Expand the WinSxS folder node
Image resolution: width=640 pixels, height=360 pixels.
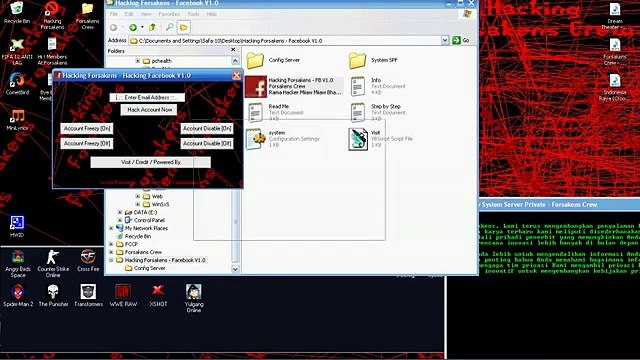tap(138, 204)
